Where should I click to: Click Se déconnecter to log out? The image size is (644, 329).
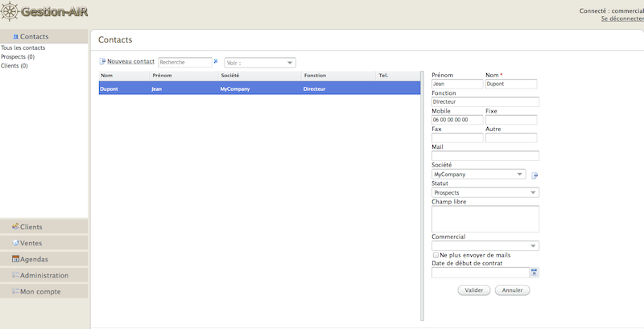[622, 19]
